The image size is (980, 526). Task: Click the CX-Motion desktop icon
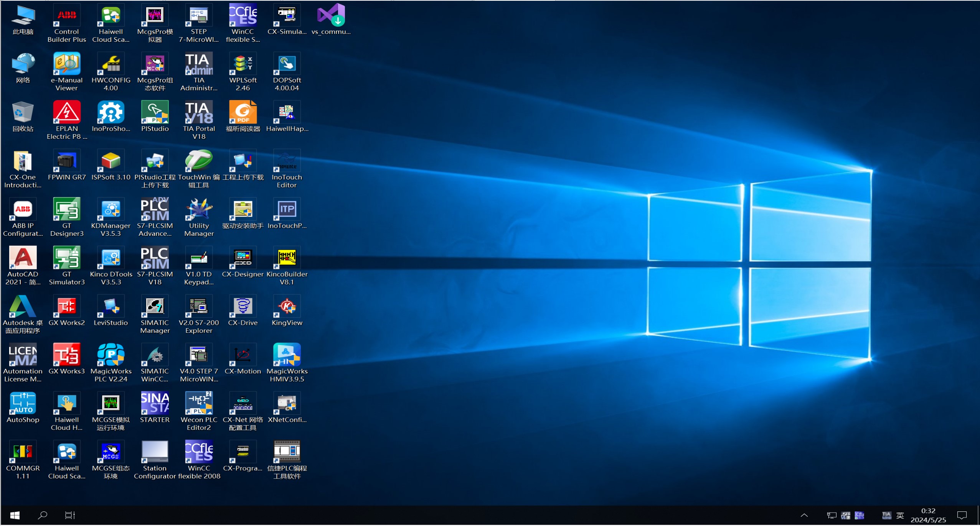(x=243, y=358)
